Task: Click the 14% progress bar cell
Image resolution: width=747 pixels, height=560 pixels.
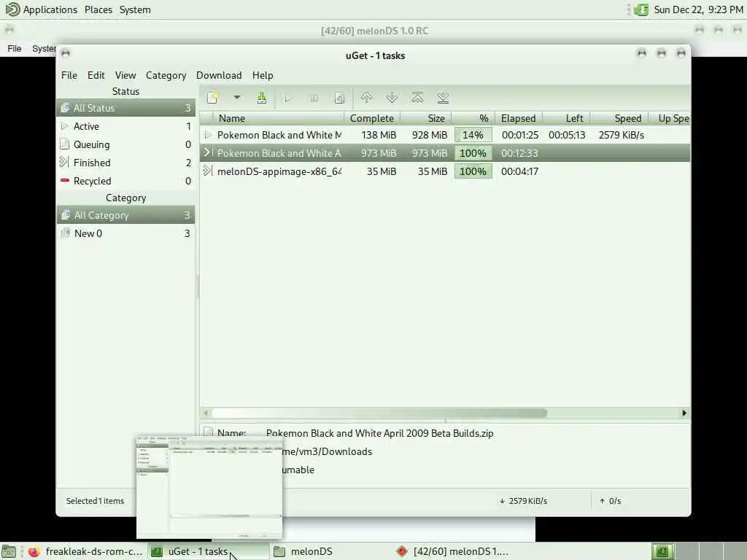Action: tap(473, 135)
